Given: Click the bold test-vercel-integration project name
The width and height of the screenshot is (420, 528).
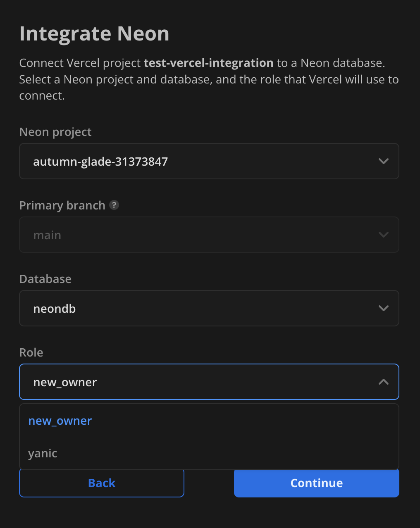Looking at the screenshot, I should 209,63.
